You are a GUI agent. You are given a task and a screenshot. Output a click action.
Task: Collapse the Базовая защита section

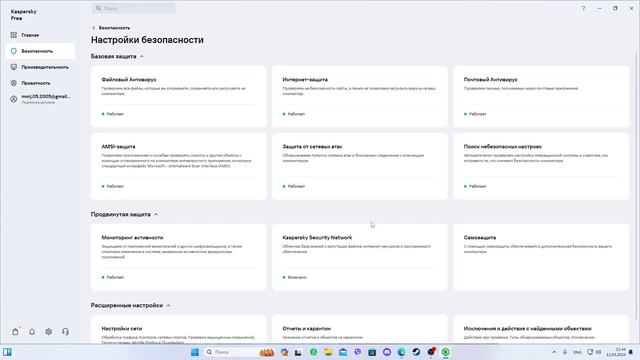142,56
